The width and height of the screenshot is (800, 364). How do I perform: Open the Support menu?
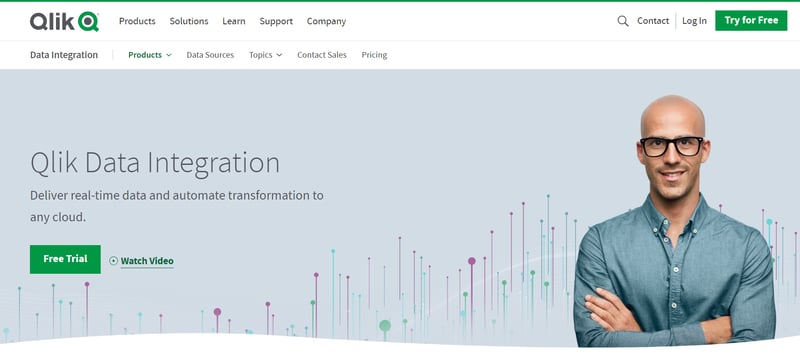point(276,21)
